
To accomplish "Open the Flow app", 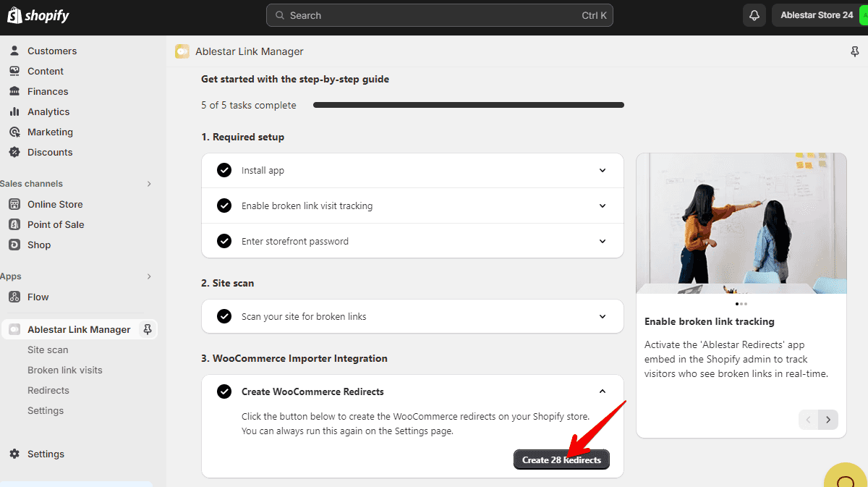I will 38,297.
